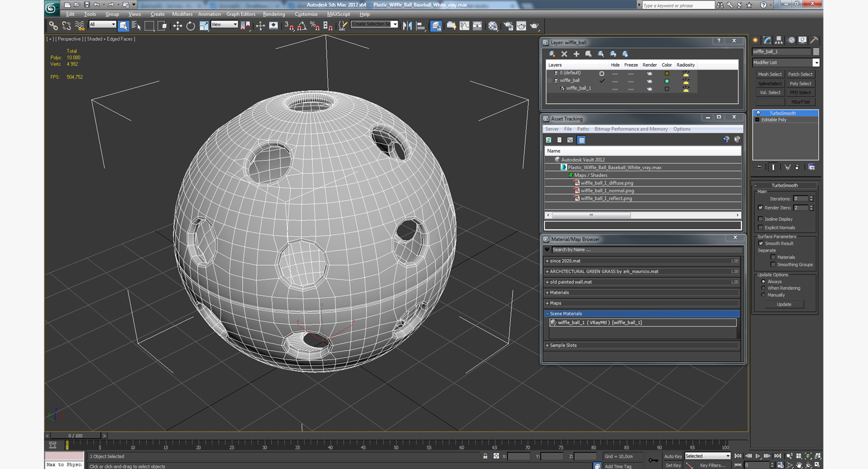The image size is (868, 469).
Task: Open Render Setup icon
Action: coord(508,26)
